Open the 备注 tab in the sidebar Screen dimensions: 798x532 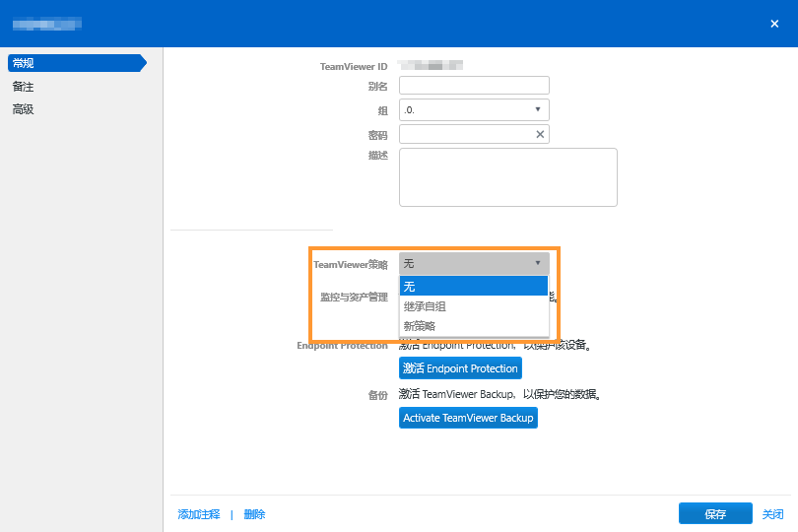(24, 87)
